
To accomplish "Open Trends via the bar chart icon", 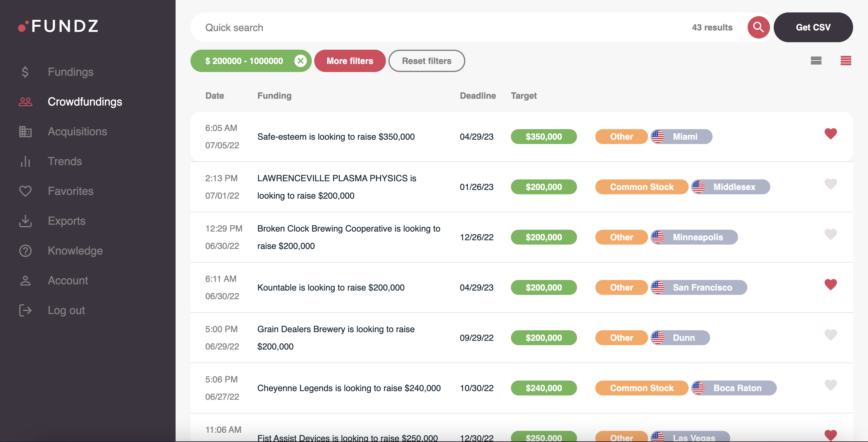I will click(25, 161).
